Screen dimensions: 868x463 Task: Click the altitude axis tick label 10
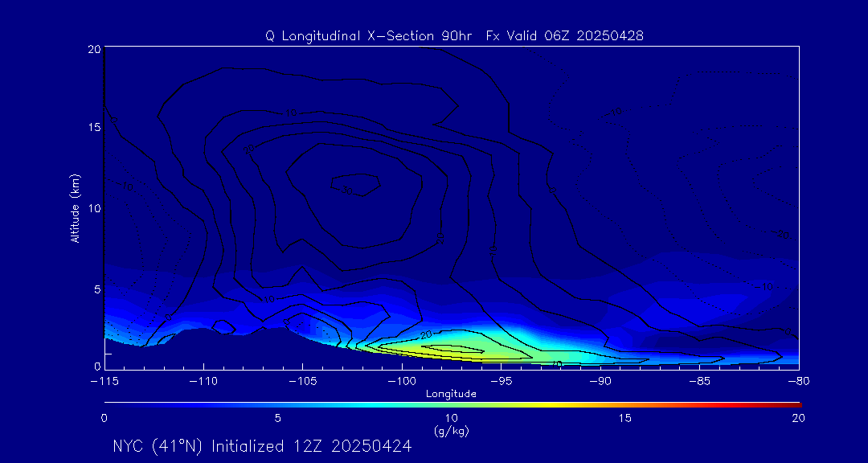coord(93,208)
